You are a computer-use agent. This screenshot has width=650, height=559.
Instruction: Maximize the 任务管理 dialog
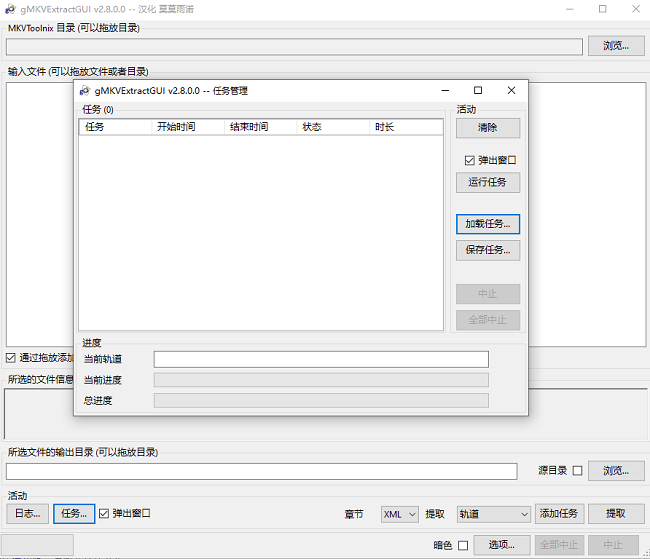coord(478,90)
